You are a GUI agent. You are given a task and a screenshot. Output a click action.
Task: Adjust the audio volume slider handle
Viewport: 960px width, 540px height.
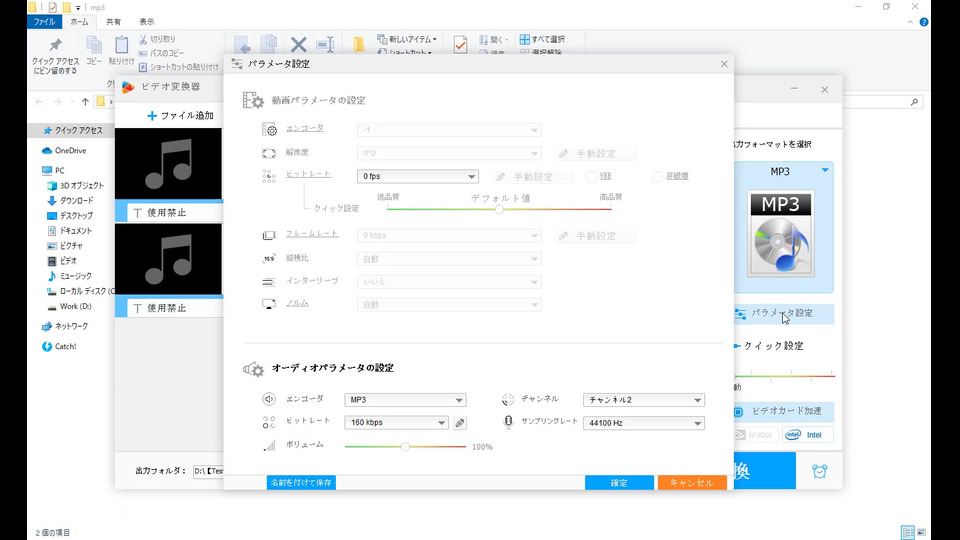coord(405,446)
